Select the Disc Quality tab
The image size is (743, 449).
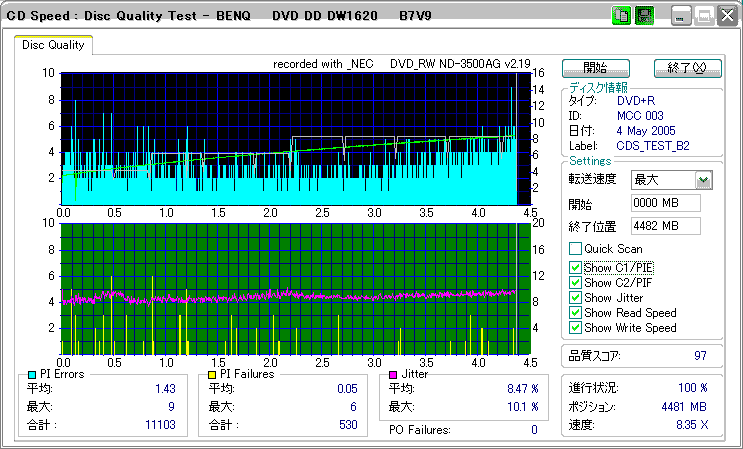pyautogui.click(x=54, y=45)
